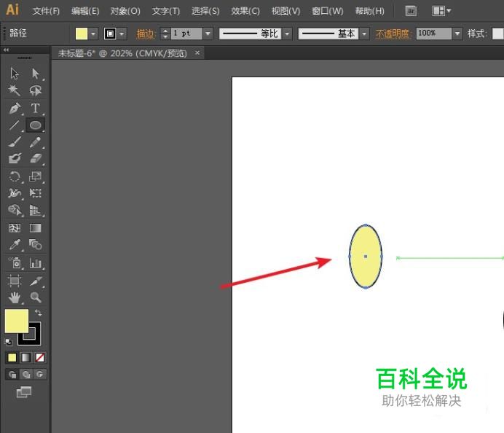Select the Free Transform tool
Image resolution: width=504 pixels, height=433 pixels.
36,193
